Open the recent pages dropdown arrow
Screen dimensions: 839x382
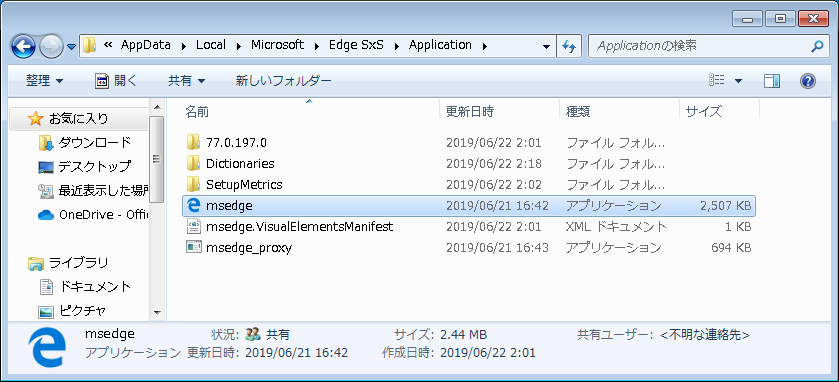72,47
